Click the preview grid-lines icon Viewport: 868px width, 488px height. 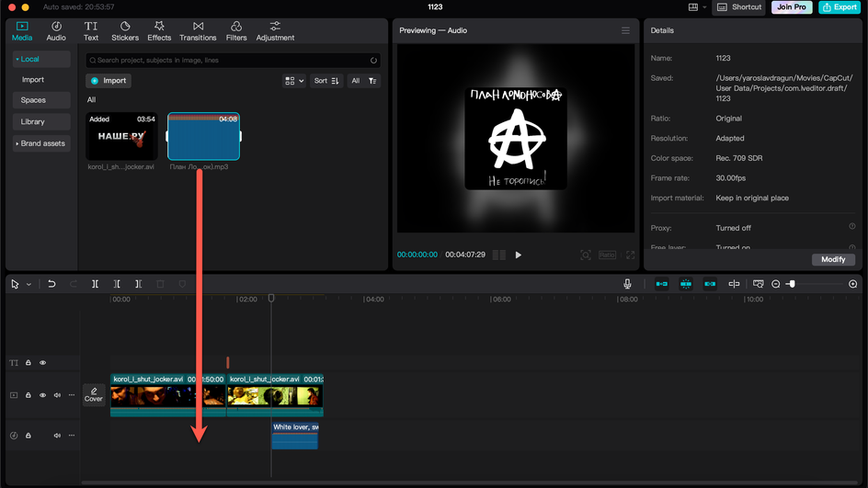coord(498,255)
